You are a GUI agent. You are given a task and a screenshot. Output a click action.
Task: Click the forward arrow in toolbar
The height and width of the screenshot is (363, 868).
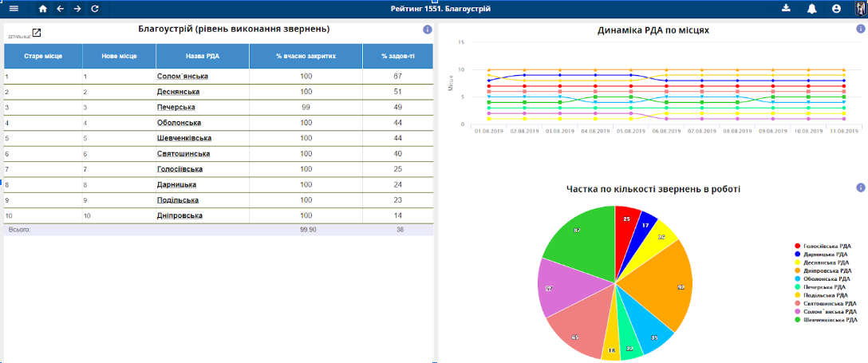click(x=77, y=9)
